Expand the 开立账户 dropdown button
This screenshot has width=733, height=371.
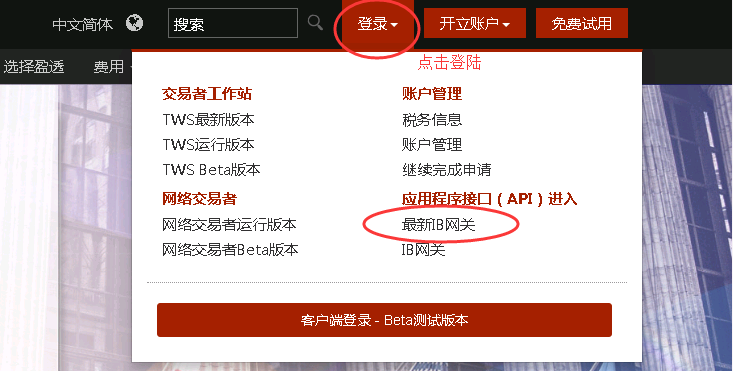[x=474, y=23]
